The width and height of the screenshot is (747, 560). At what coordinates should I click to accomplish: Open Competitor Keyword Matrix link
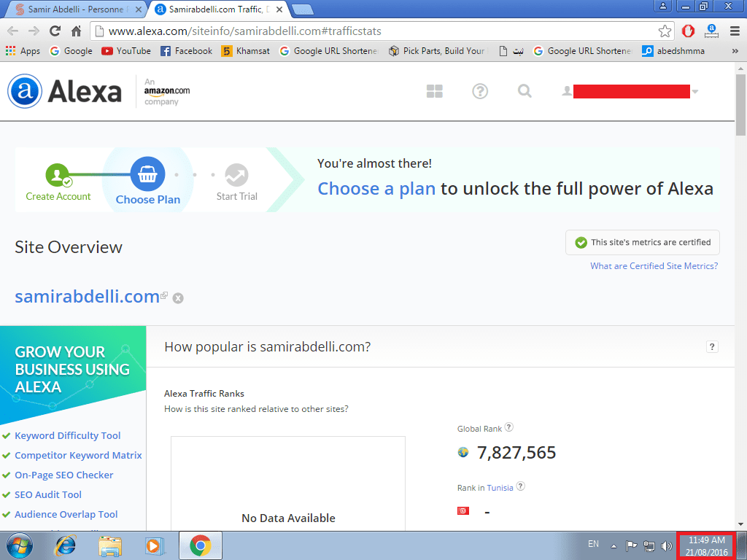[x=78, y=455]
